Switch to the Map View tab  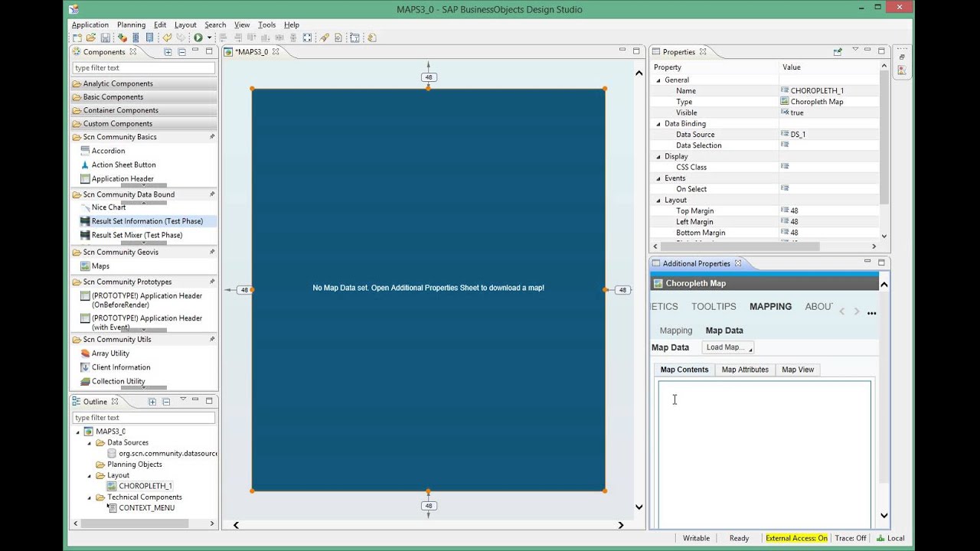coord(798,370)
